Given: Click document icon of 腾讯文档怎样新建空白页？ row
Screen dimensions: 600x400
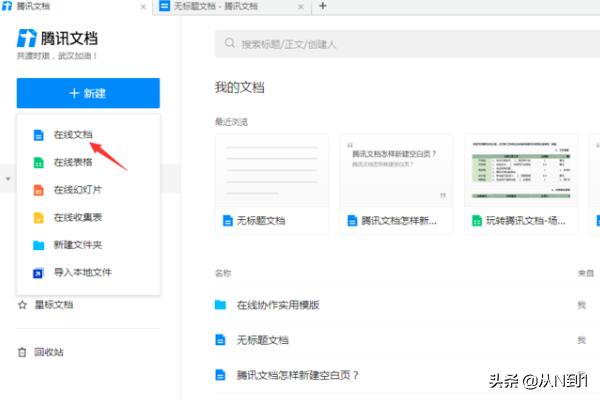Looking at the screenshot, I should (x=220, y=375).
